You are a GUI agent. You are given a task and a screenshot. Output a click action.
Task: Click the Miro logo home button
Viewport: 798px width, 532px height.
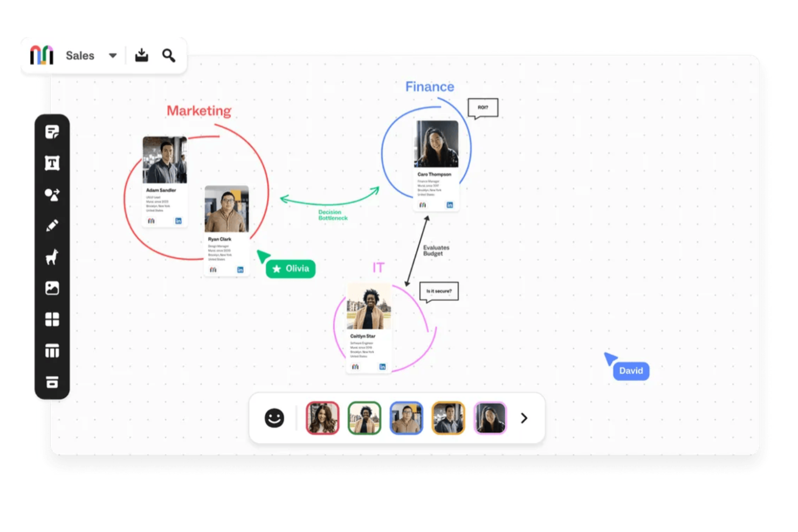point(42,56)
